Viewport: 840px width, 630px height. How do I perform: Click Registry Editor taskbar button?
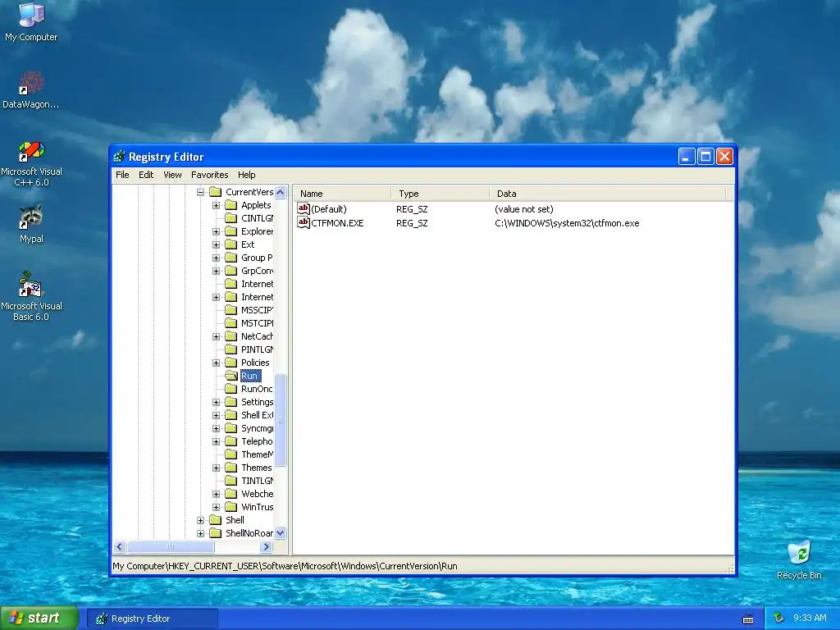(x=153, y=619)
